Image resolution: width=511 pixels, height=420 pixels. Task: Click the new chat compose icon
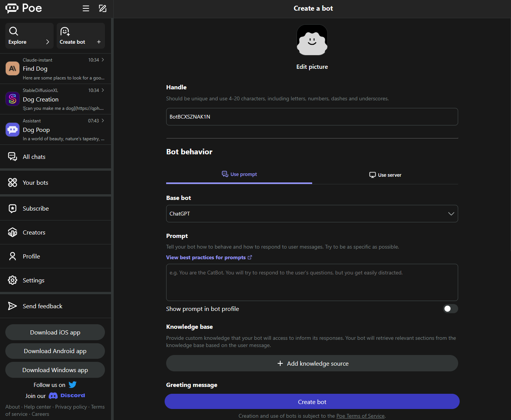[x=103, y=8]
